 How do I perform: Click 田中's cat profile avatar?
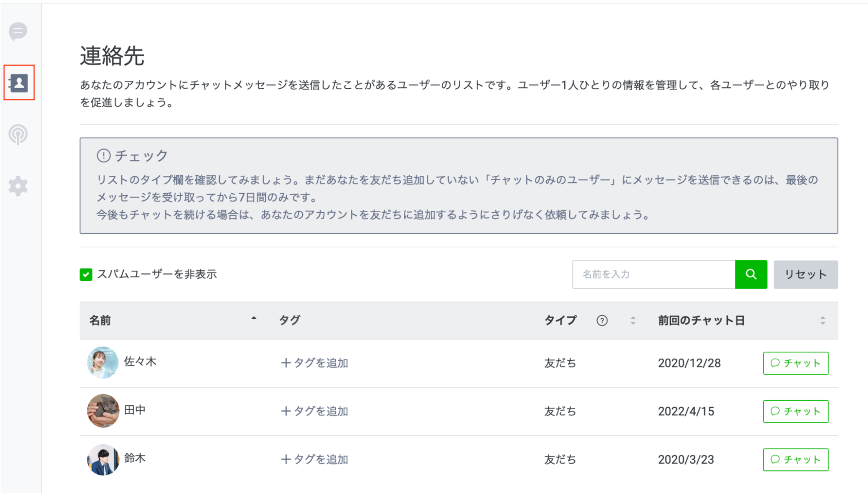click(x=103, y=411)
